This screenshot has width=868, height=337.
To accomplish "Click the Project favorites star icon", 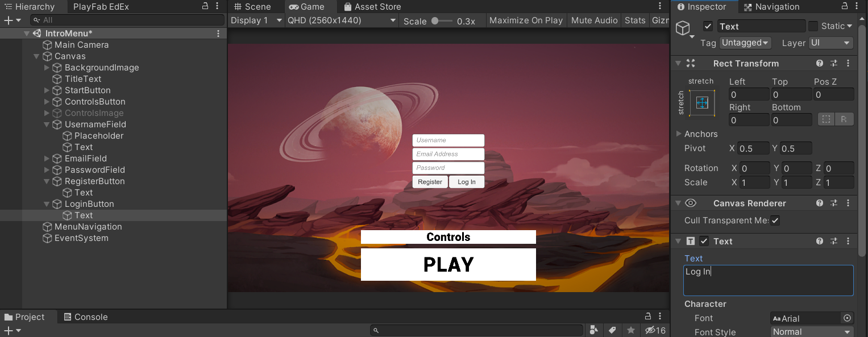I will tap(630, 330).
